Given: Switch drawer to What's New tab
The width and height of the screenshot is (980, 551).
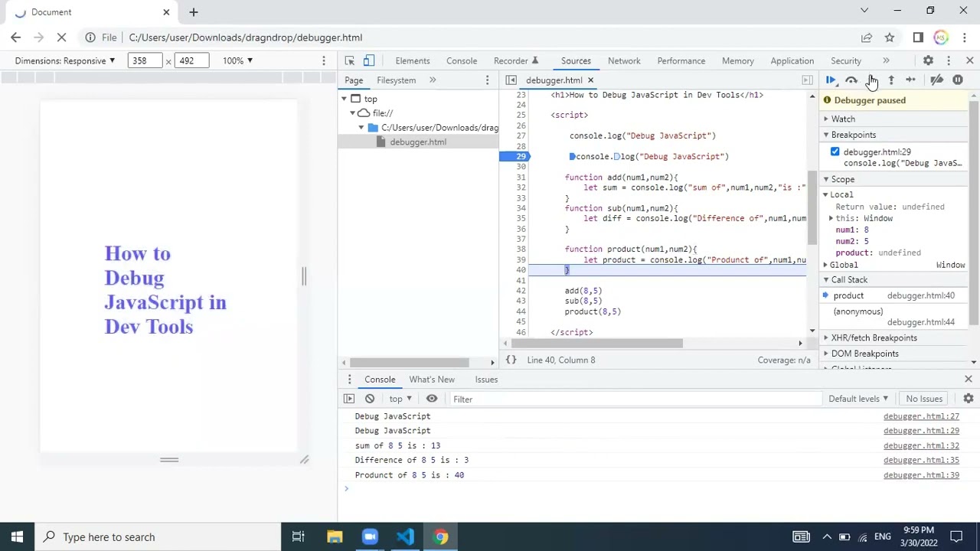Looking at the screenshot, I should tap(432, 380).
